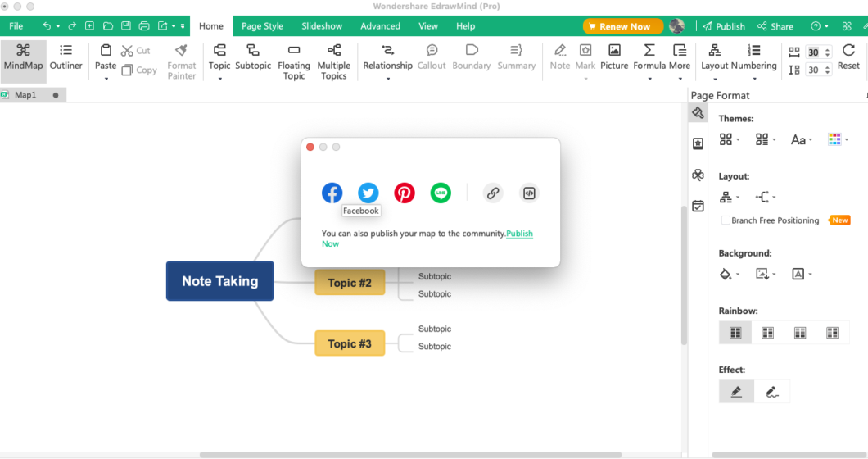Viewport: 868px width, 459px height.
Task: Open Formula dropdown
Action: [x=649, y=79]
